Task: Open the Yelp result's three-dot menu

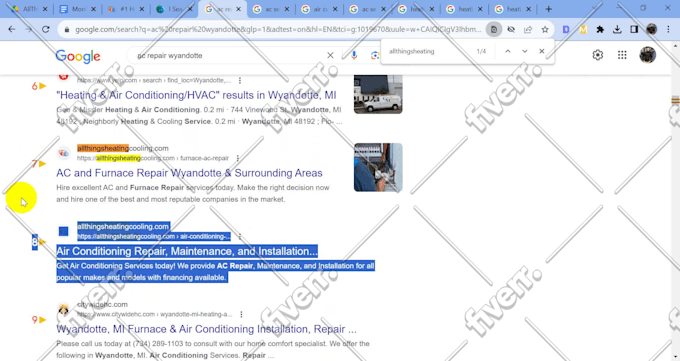Action: [x=240, y=80]
